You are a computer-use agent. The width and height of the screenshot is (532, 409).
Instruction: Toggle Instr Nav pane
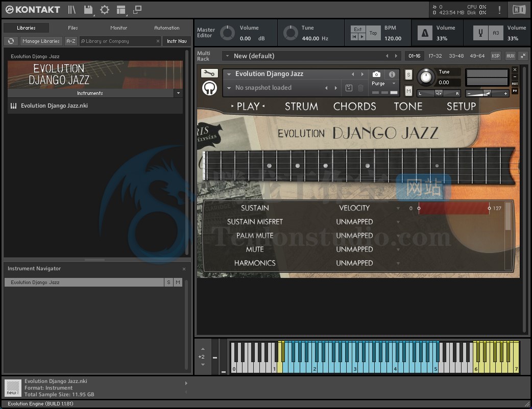pos(177,41)
